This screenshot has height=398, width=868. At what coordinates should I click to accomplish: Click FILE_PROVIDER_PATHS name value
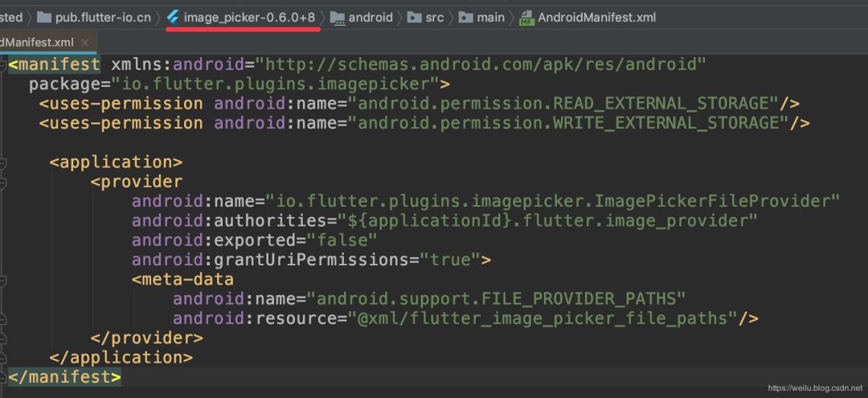[x=496, y=299]
